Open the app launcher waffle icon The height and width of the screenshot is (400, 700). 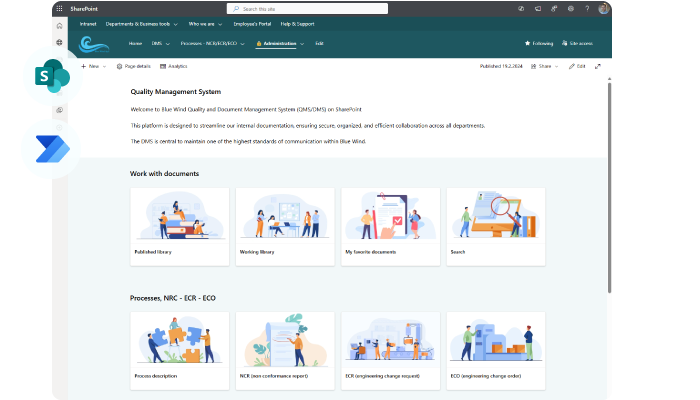[59, 8]
